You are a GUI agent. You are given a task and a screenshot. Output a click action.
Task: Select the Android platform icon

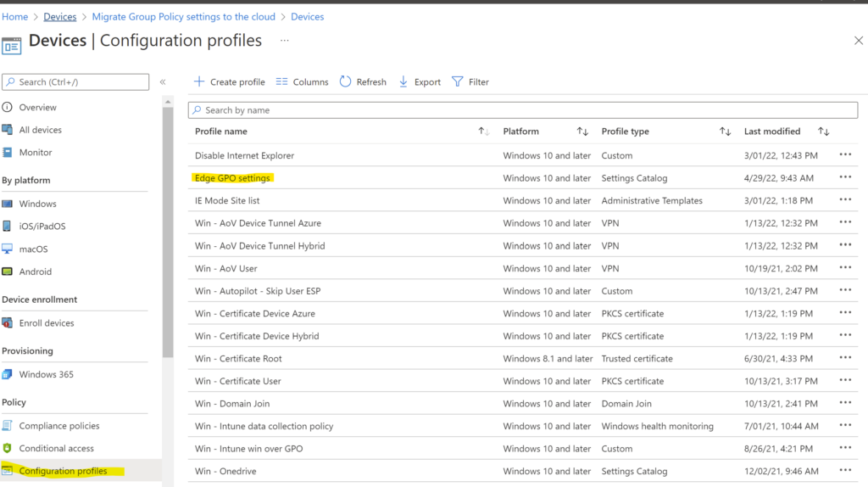click(7, 271)
